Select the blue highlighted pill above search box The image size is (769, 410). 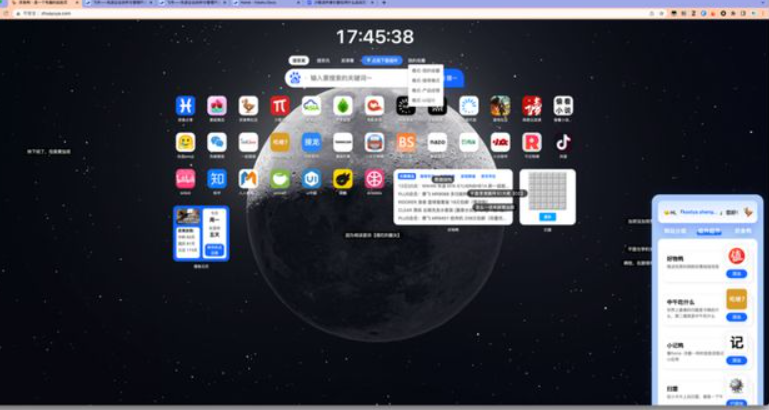pos(382,61)
